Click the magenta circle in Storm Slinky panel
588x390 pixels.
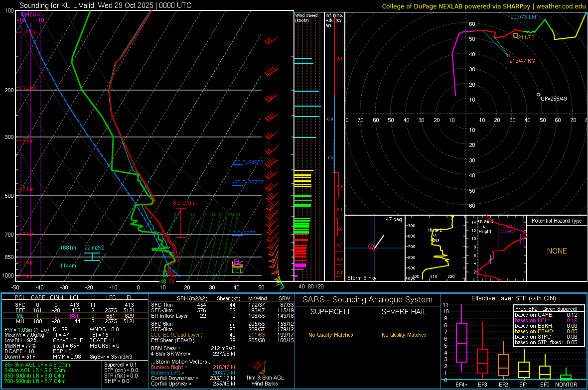click(371, 247)
